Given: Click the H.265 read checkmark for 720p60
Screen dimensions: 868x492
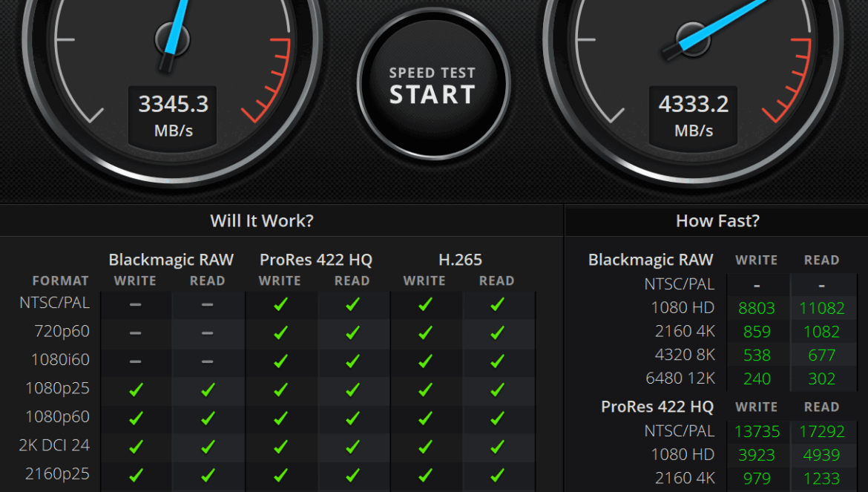Looking at the screenshot, I should point(497,332).
